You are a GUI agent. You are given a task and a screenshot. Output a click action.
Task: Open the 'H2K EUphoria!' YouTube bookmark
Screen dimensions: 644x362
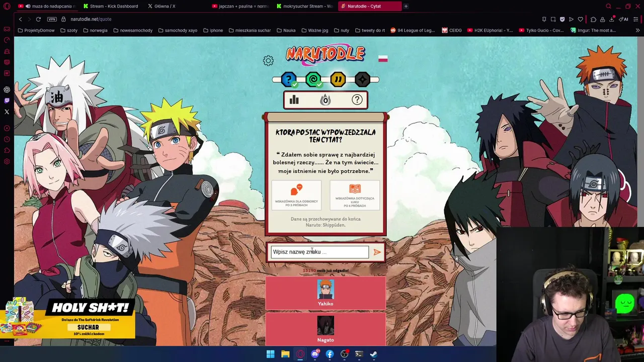click(490, 30)
